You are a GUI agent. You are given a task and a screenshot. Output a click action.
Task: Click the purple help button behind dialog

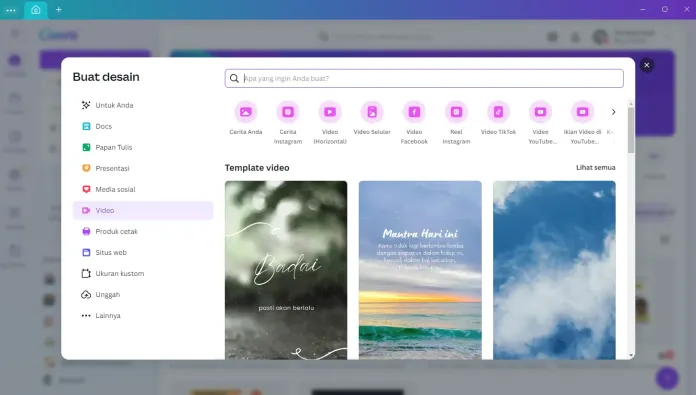pyautogui.click(x=667, y=378)
